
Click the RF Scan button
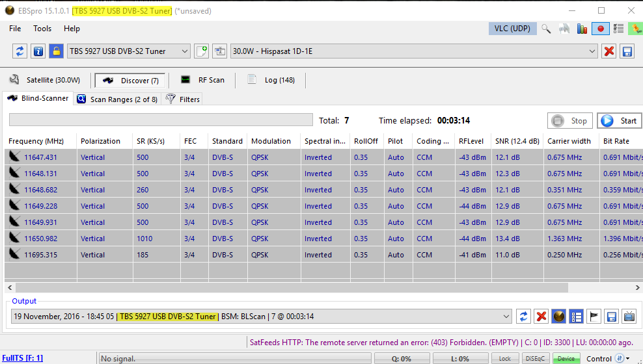203,80
